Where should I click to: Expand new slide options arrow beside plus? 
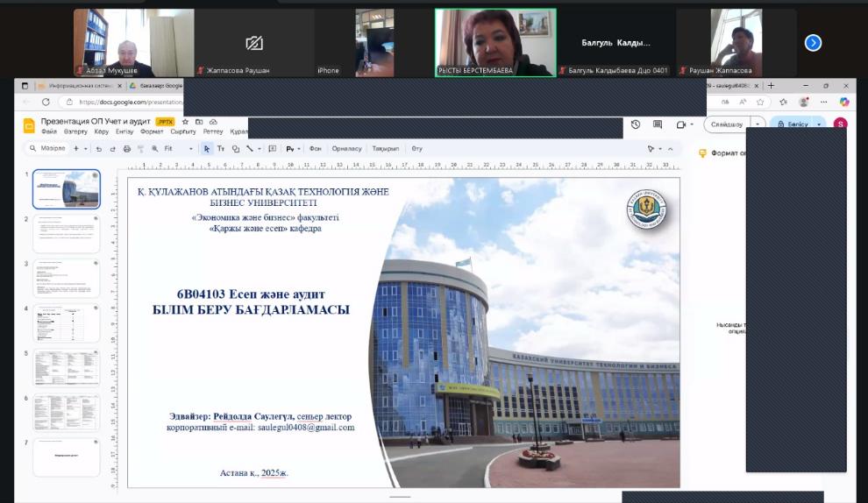point(86,149)
